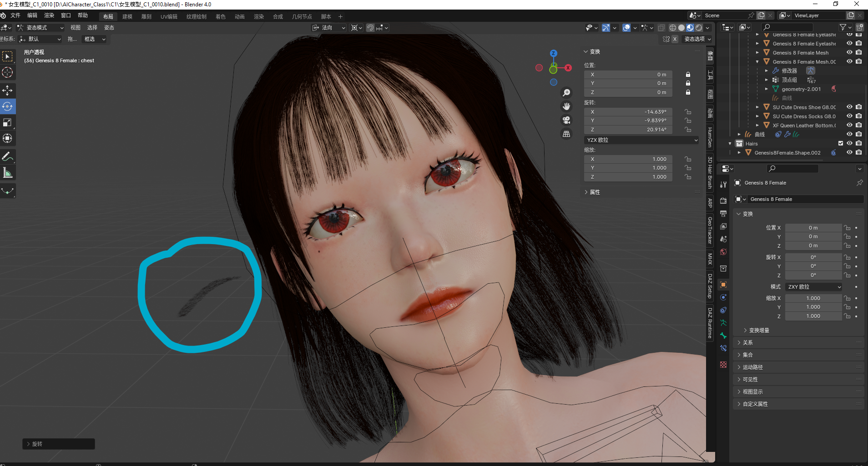Open the Tool properties tab icon
The image size is (868, 466).
(723, 184)
